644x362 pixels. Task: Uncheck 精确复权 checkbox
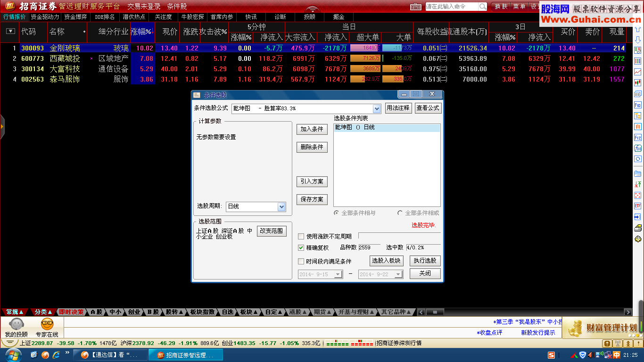click(x=301, y=247)
